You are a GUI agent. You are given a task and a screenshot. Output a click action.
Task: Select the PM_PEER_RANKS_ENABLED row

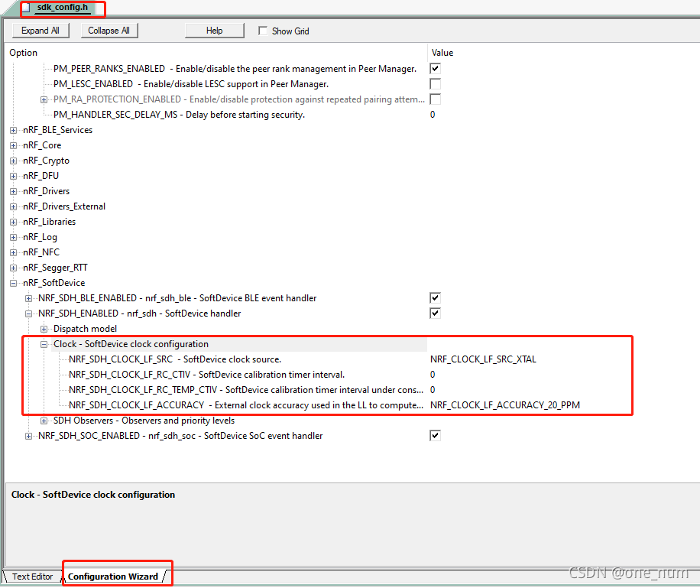click(235, 68)
